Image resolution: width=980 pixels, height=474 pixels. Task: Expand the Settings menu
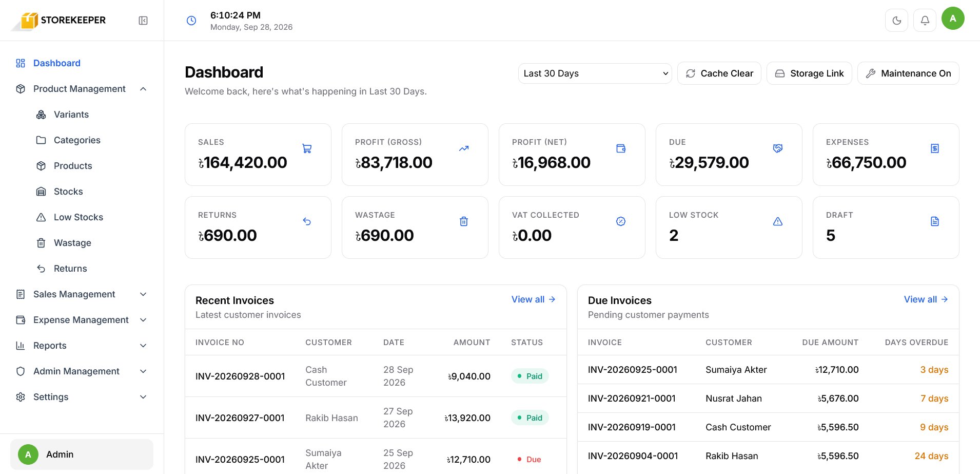(82, 397)
